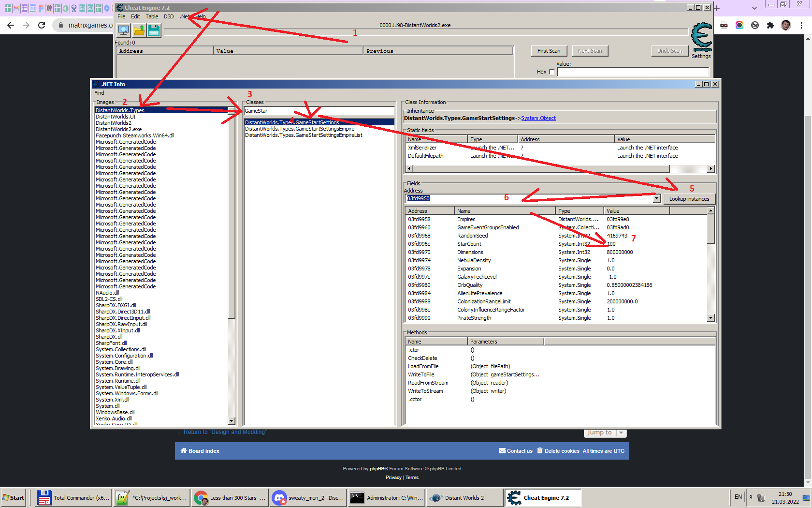Click the Classes filter text field
Image resolution: width=812 pixels, height=508 pixels.
(x=319, y=111)
